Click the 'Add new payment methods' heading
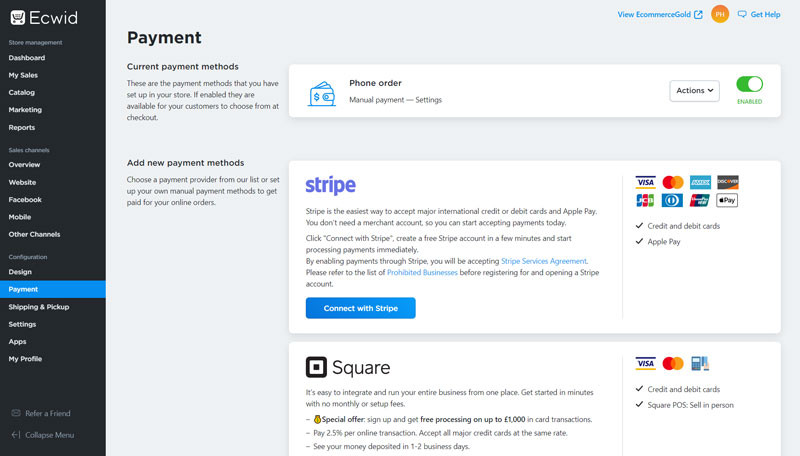Image resolution: width=800 pixels, height=456 pixels. (186, 163)
